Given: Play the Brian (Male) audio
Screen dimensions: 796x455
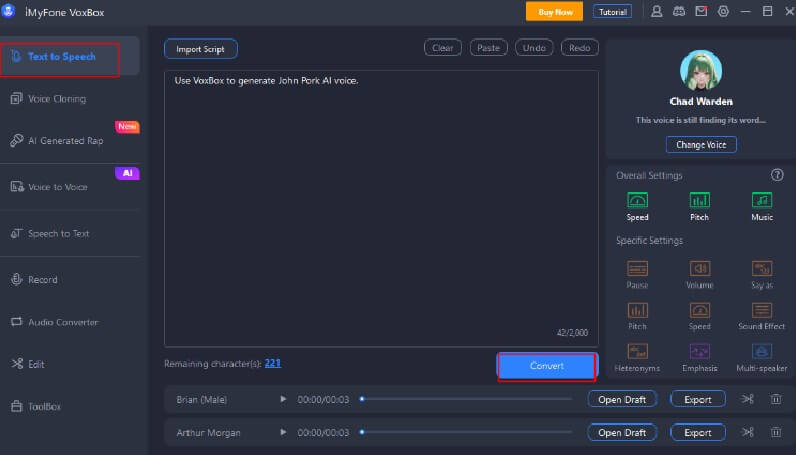Looking at the screenshot, I should pyautogui.click(x=283, y=399).
